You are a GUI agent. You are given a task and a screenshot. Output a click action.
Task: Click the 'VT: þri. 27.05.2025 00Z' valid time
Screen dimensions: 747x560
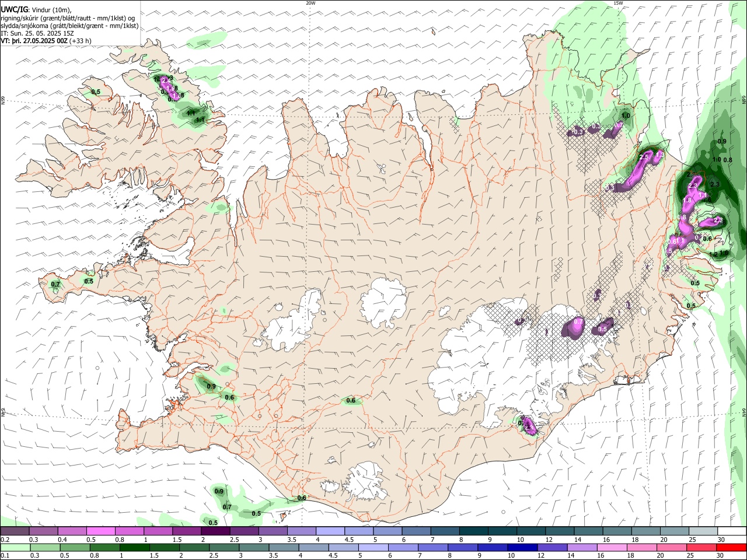34,41
